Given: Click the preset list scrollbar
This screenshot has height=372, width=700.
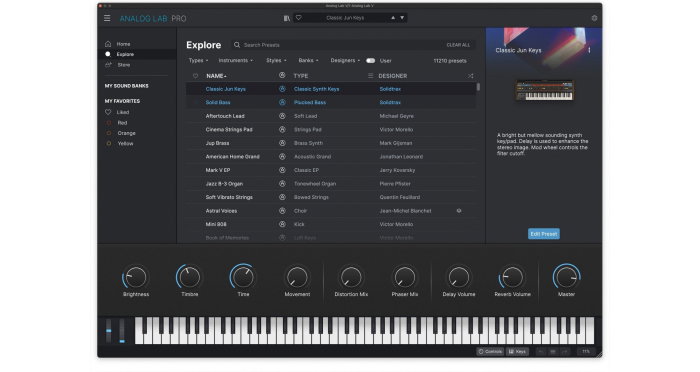Looking at the screenshot, I should point(478,87).
